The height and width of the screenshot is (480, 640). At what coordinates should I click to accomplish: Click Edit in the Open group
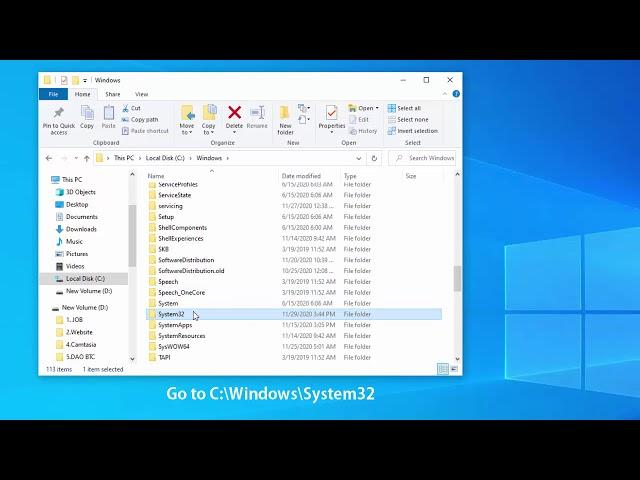pos(359,120)
